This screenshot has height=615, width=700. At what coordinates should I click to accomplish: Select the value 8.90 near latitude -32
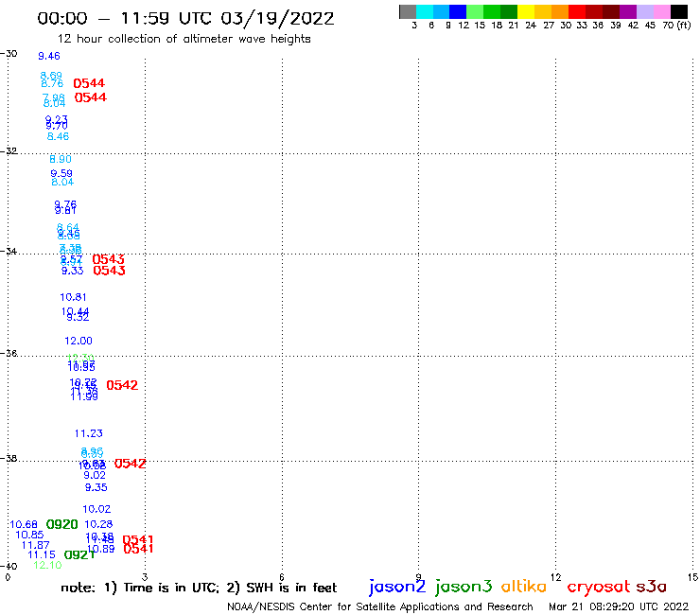click(61, 159)
